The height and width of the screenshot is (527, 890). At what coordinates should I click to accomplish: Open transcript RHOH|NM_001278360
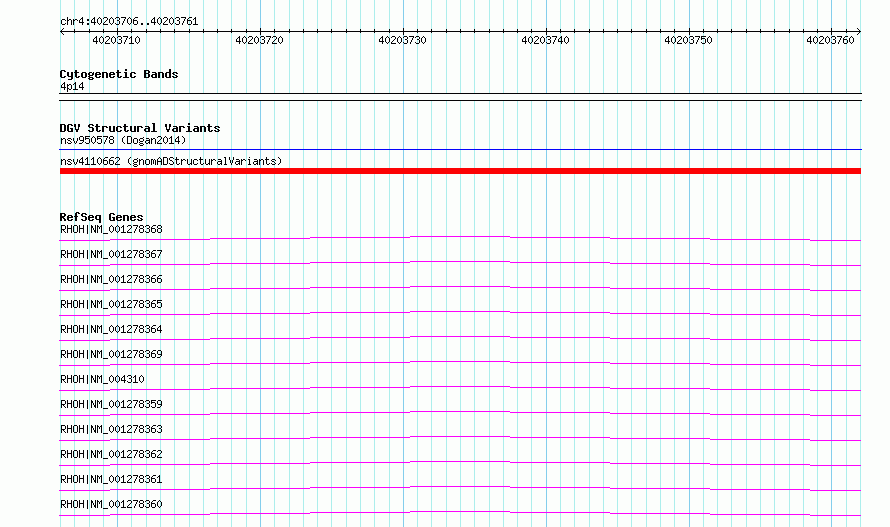coord(111,504)
